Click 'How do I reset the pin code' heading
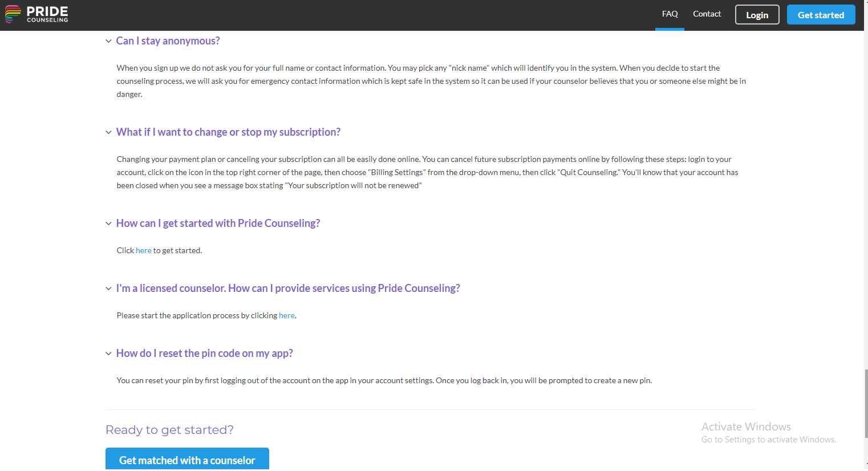868x471 pixels. point(205,354)
